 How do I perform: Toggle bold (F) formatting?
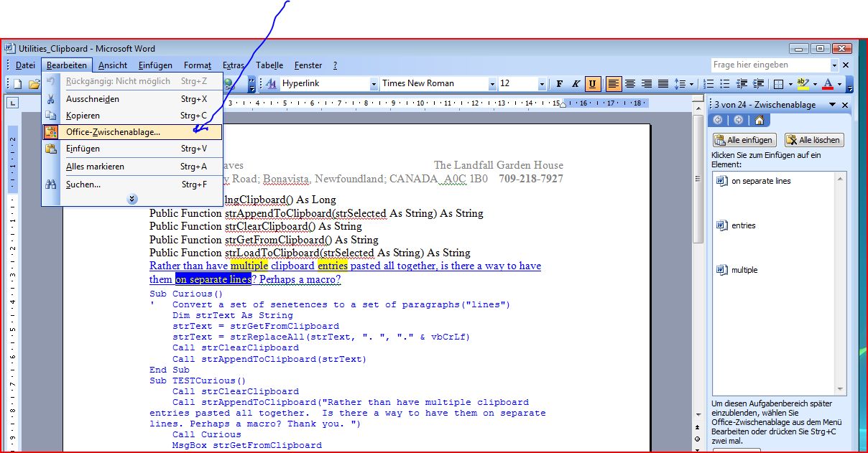pyautogui.click(x=560, y=84)
